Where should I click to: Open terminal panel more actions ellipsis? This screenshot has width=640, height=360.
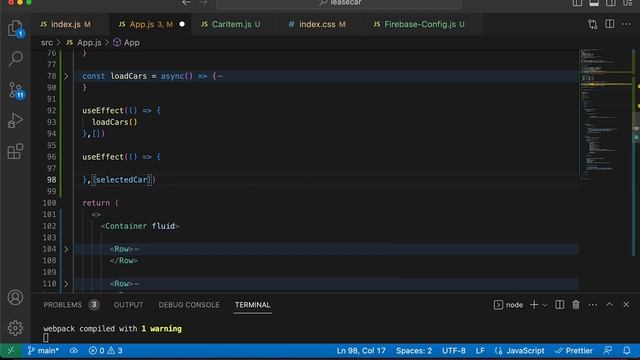pyautogui.click(x=593, y=305)
